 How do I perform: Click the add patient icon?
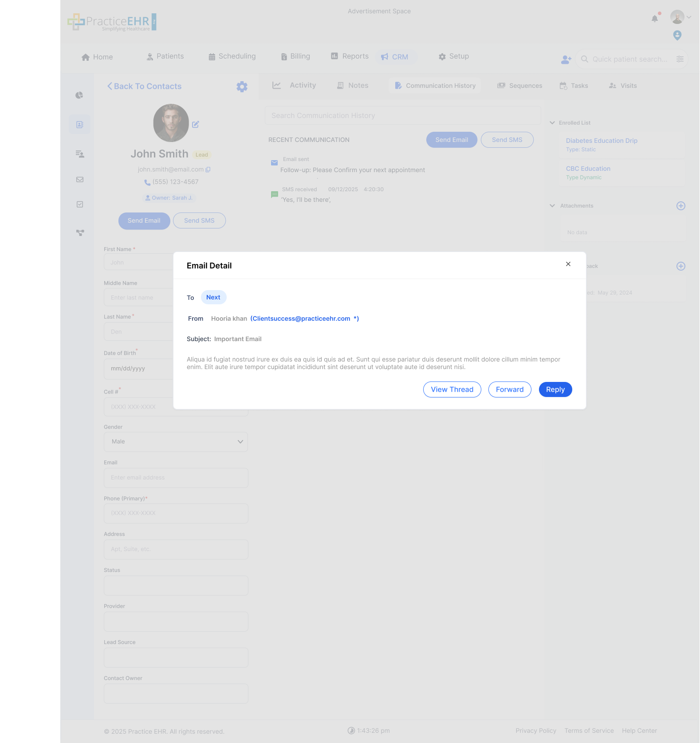566,59
